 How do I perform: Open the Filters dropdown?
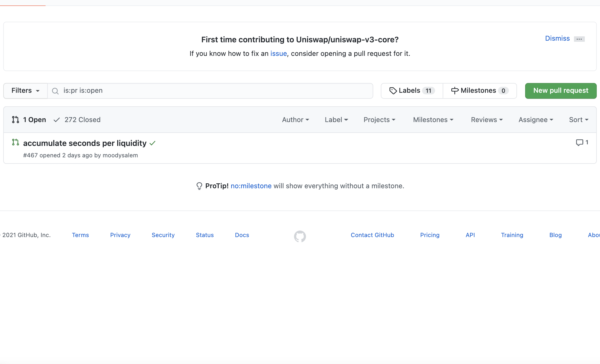point(25,91)
